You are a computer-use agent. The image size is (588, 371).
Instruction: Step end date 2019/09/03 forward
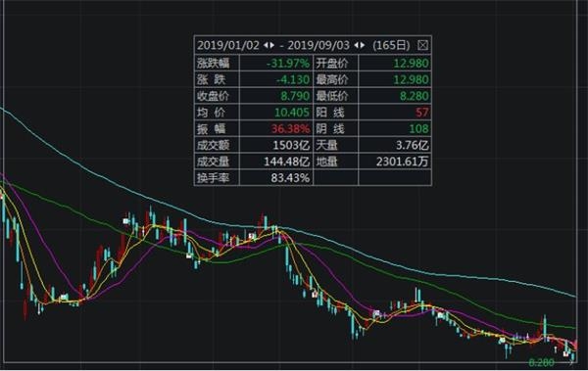pos(363,45)
